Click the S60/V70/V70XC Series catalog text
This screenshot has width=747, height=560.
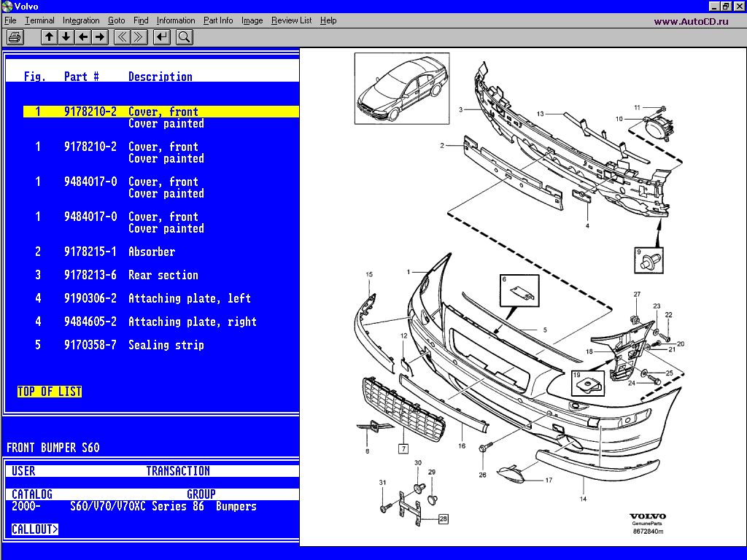point(128,506)
